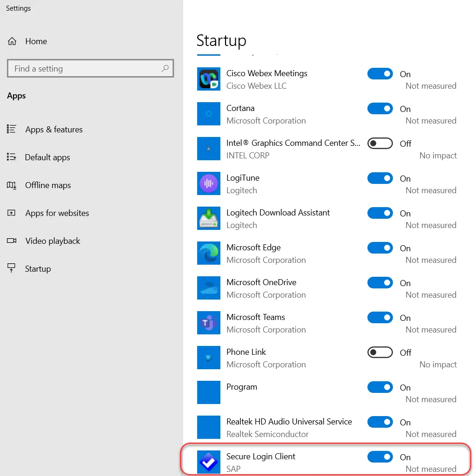Turn off Cortana startup toggle
Screen dimensions: 476x476
tap(380, 109)
